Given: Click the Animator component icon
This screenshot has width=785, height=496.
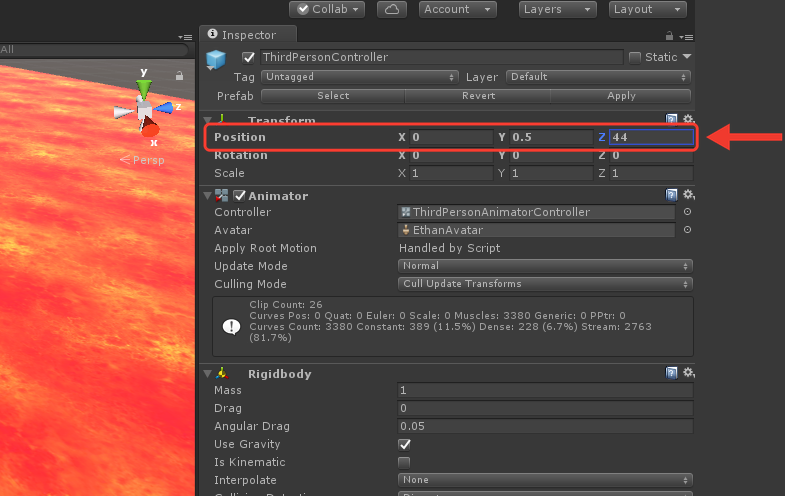Looking at the screenshot, I should [221, 196].
